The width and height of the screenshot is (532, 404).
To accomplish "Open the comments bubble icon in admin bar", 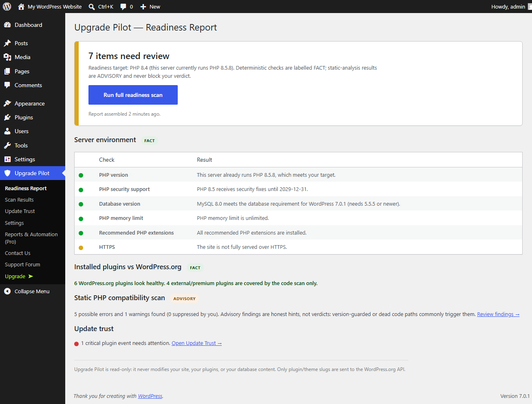I will [123, 7].
